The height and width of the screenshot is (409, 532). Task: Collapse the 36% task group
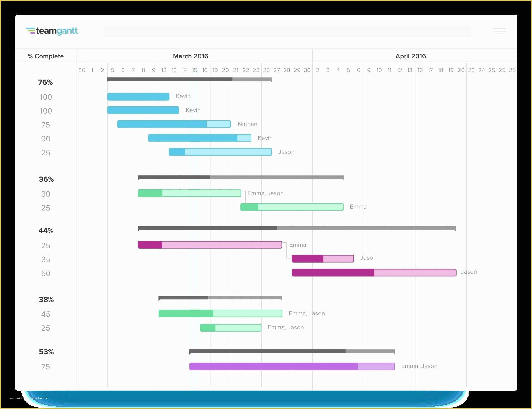pos(45,179)
